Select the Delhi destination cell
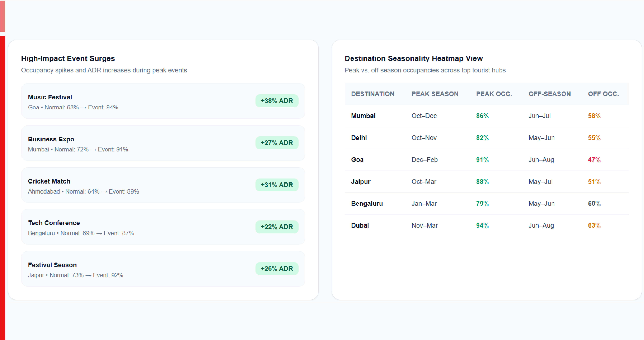The height and width of the screenshot is (340, 644). tap(359, 138)
